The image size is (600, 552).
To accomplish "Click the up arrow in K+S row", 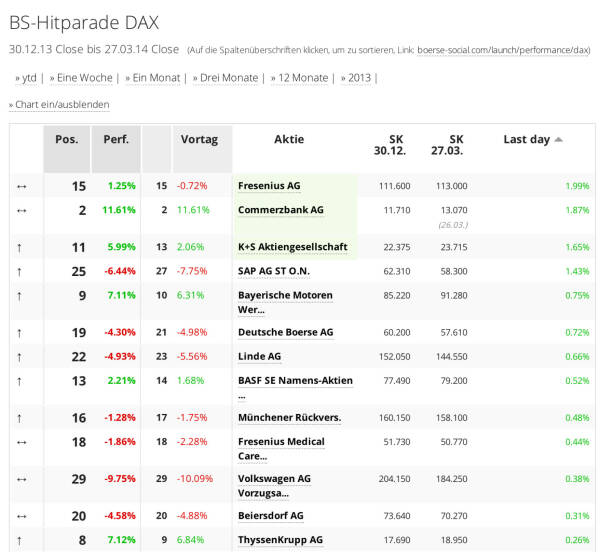I will click(x=20, y=246).
